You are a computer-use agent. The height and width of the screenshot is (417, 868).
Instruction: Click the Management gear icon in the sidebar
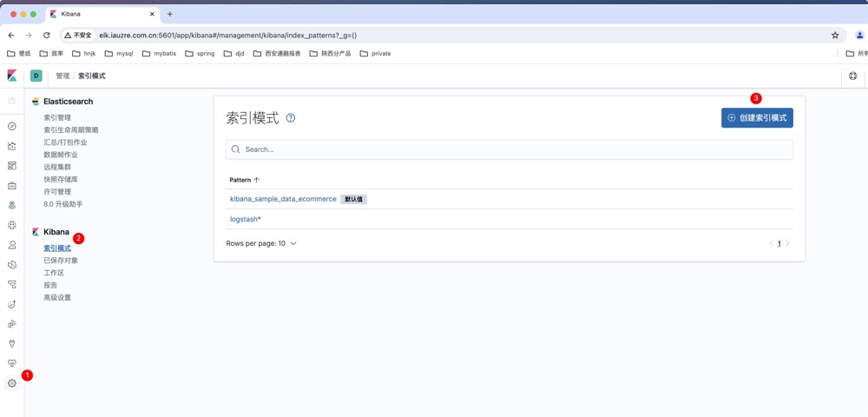pyautogui.click(x=12, y=383)
